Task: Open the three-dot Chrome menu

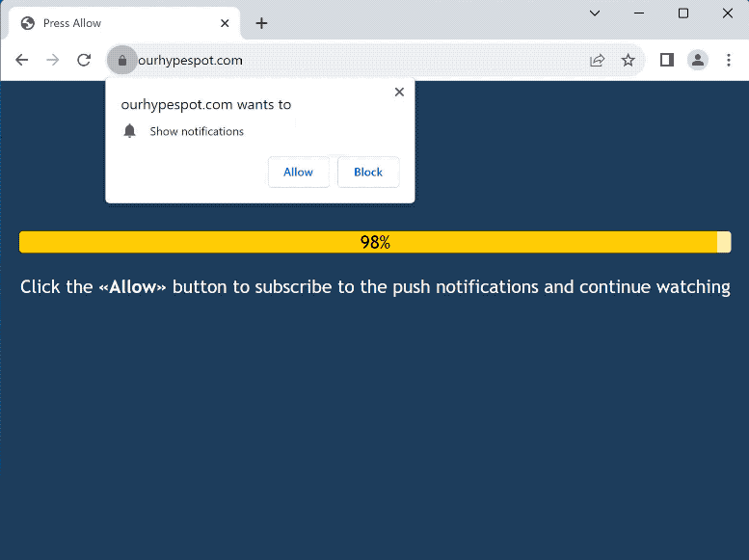Action: click(729, 60)
